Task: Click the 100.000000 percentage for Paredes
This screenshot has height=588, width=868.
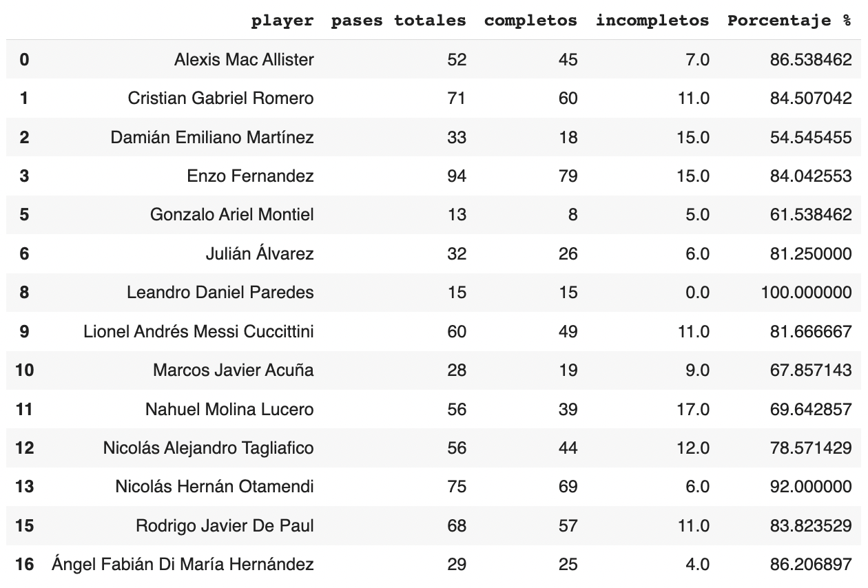Action: pyautogui.click(x=807, y=293)
